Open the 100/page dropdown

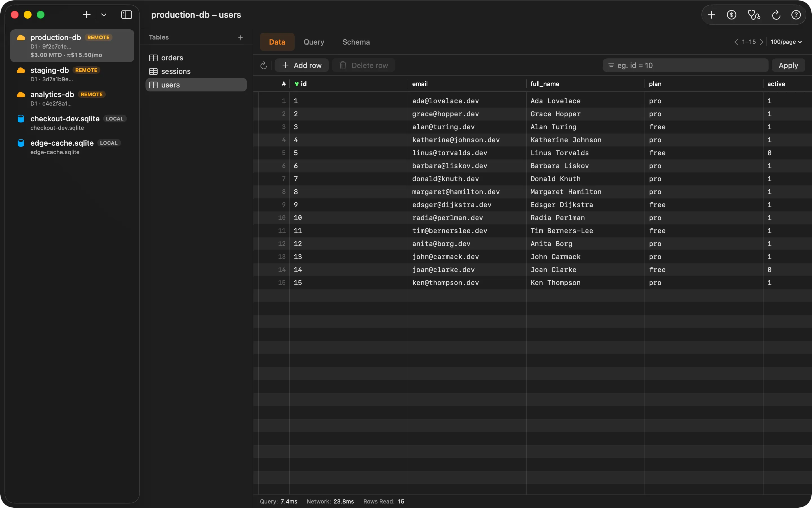point(786,42)
